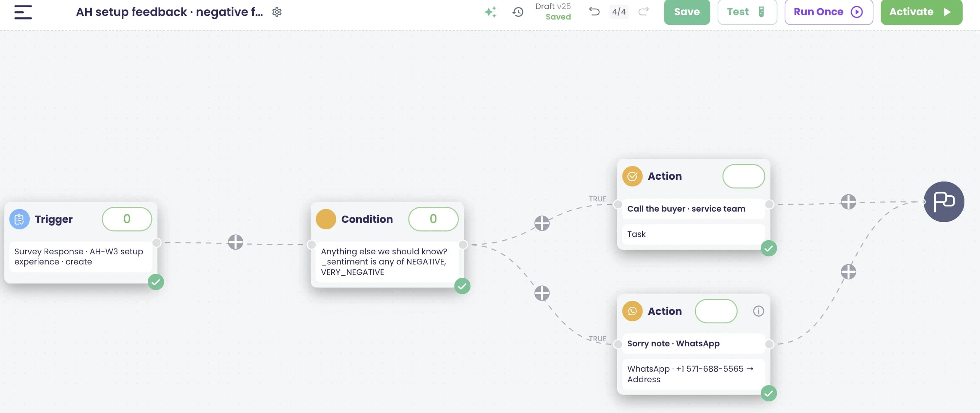Click green checkmark on Task action
980x413 pixels.
click(768, 249)
